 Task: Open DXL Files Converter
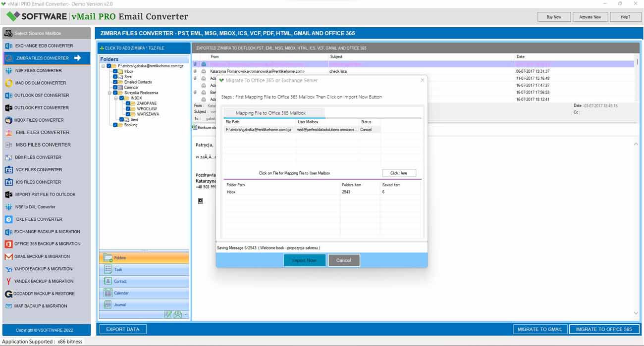(46, 219)
